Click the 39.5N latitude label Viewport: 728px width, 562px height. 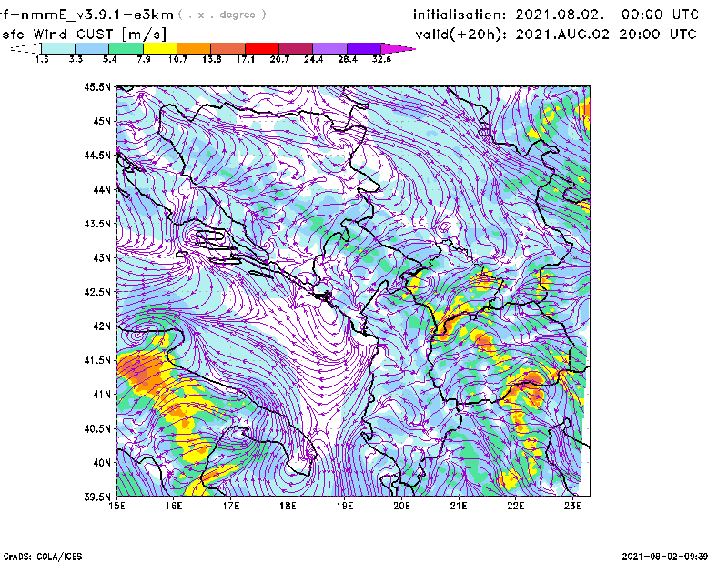(98, 497)
